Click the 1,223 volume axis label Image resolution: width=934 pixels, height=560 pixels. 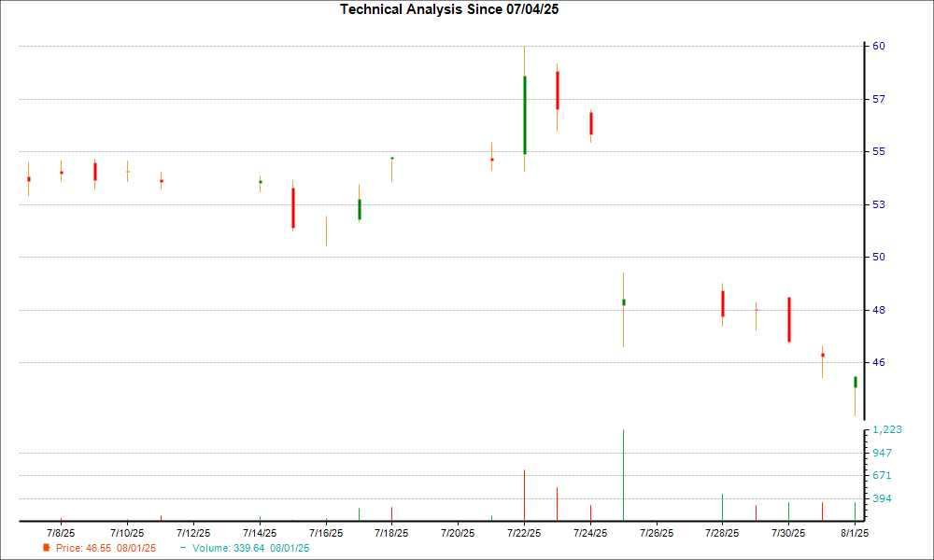(x=887, y=429)
